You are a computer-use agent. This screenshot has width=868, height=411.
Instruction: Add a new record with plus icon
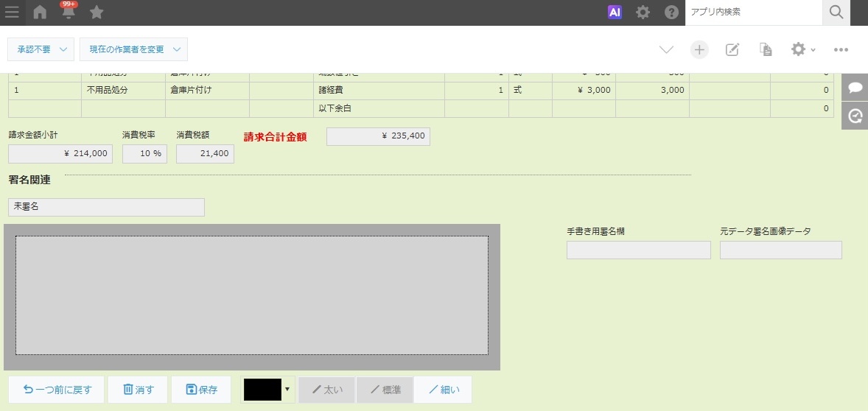pyautogui.click(x=699, y=50)
